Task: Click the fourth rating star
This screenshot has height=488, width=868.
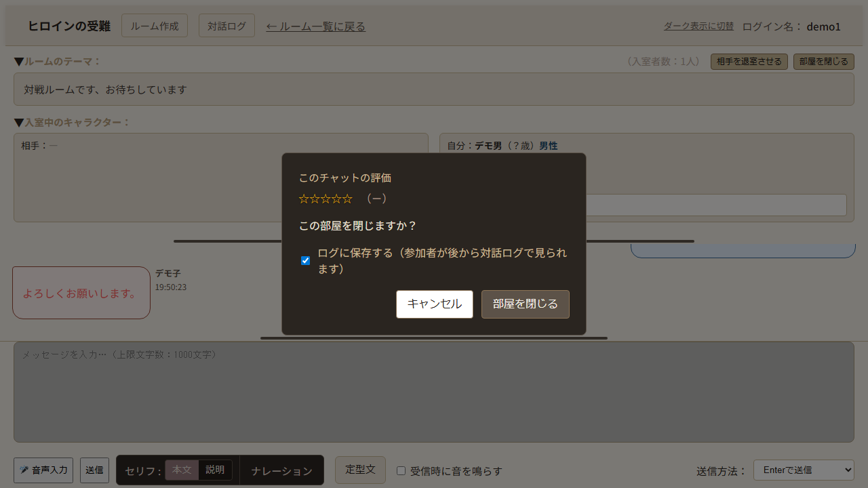Action: pyautogui.click(x=337, y=199)
